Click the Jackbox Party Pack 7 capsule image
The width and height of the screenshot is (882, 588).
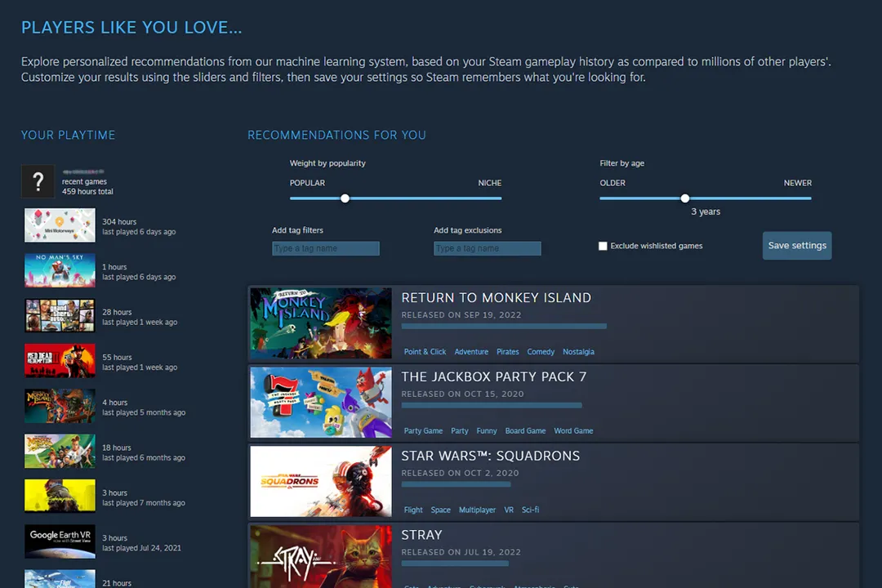click(x=321, y=403)
